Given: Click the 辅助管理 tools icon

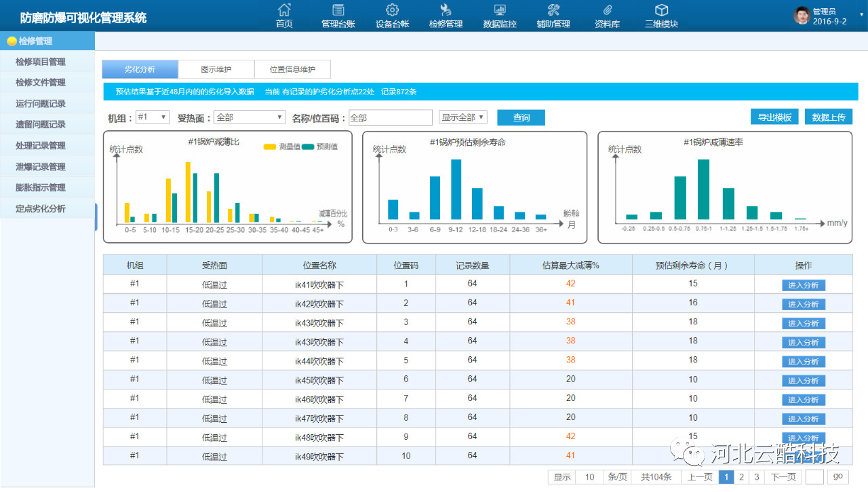Looking at the screenshot, I should (553, 10).
